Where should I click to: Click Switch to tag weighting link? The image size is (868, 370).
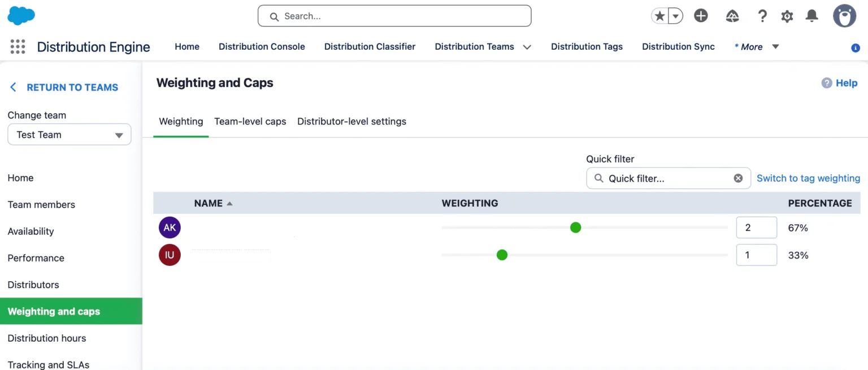pyautogui.click(x=808, y=178)
